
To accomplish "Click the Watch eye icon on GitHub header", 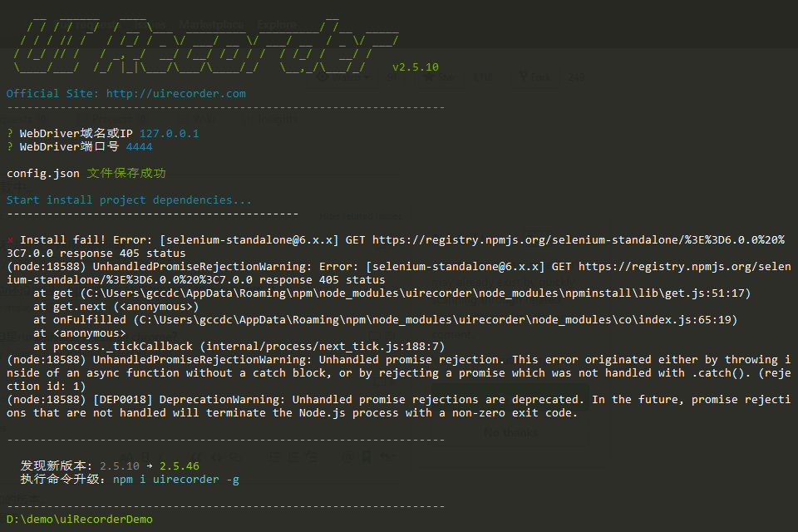I will [323, 76].
